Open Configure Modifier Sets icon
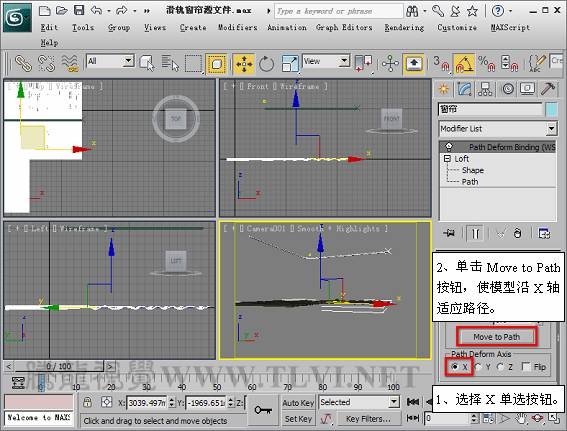The image size is (567, 431). (544, 234)
